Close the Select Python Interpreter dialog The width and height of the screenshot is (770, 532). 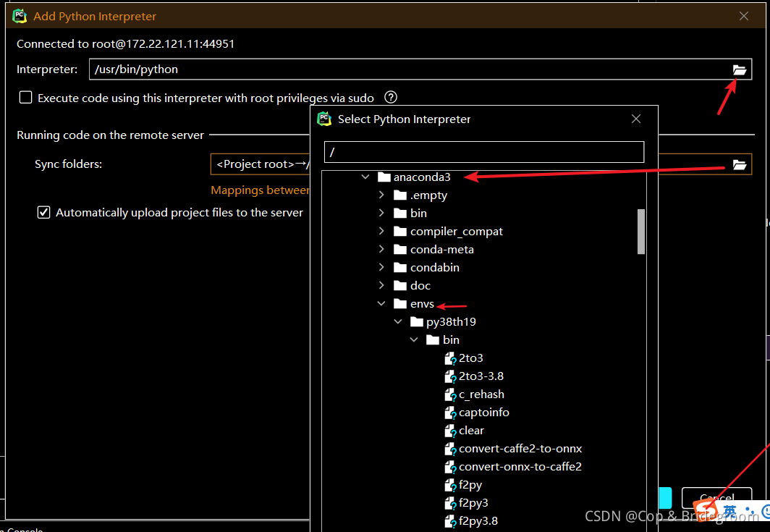tap(636, 119)
